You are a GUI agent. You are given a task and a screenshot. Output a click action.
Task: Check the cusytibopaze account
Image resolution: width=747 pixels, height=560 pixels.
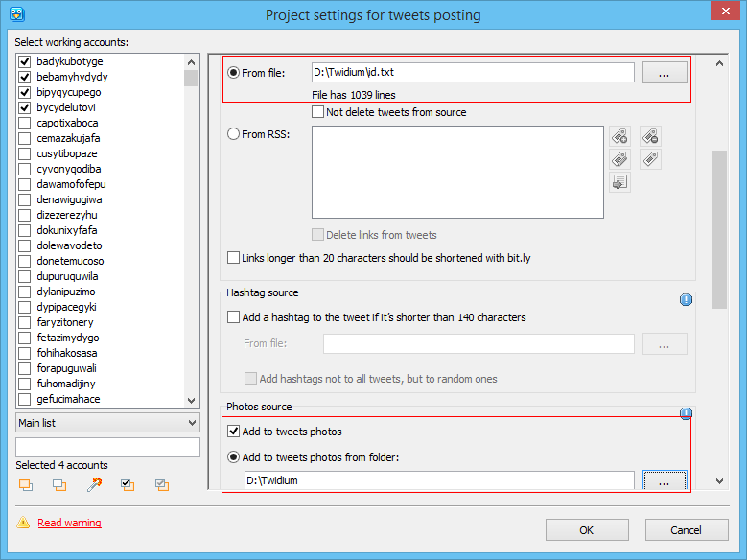[24, 153]
